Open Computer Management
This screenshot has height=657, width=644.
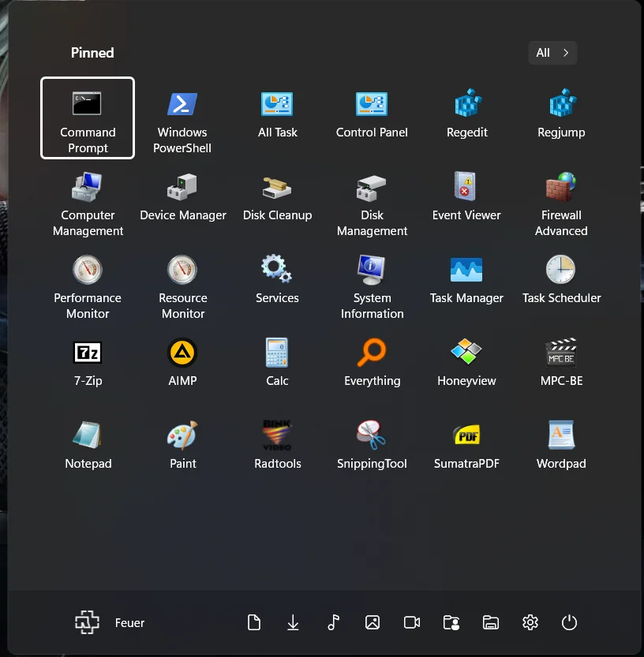88,200
